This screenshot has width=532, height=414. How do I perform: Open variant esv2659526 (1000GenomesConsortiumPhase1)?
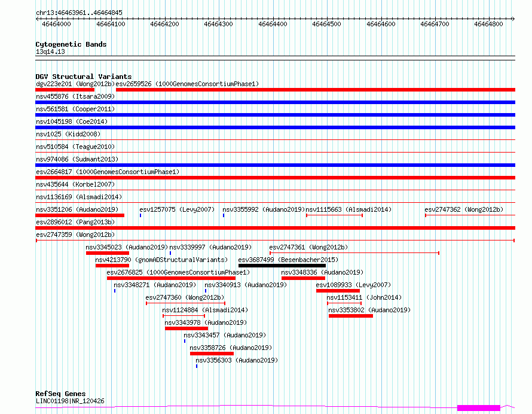click(187, 84)
